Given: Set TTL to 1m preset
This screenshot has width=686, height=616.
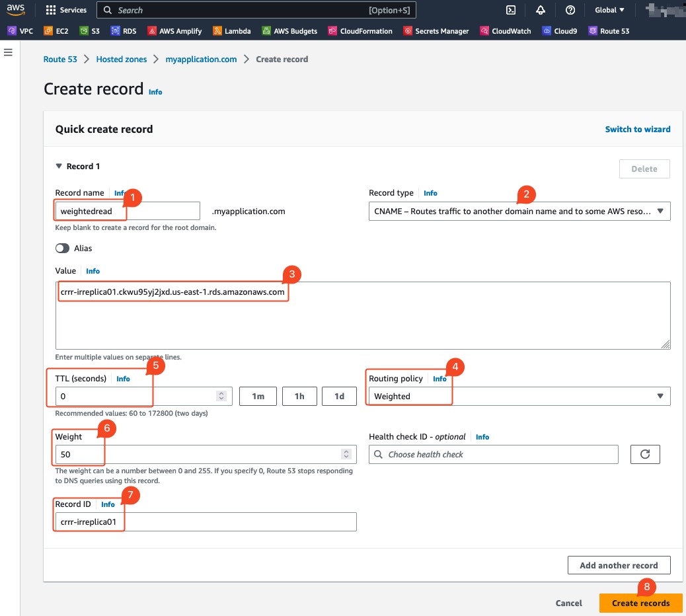Looking at the screenshot, I should tap(258, 397).
